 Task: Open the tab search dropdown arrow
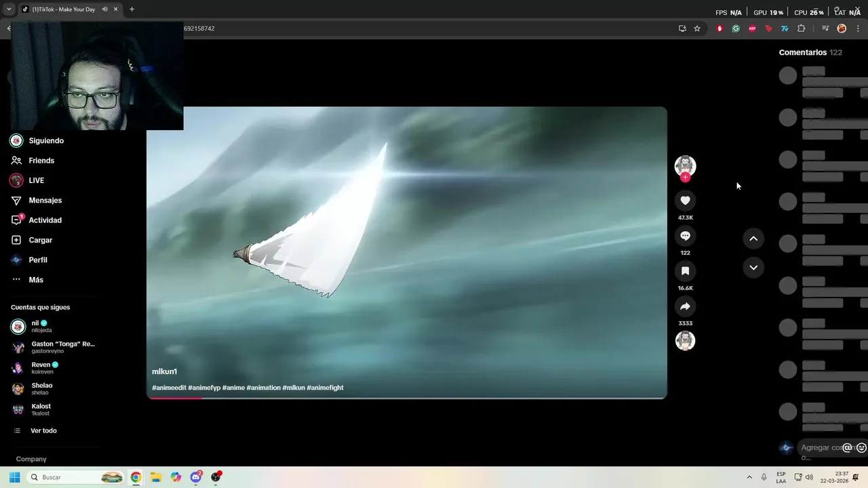click(9, 9)
